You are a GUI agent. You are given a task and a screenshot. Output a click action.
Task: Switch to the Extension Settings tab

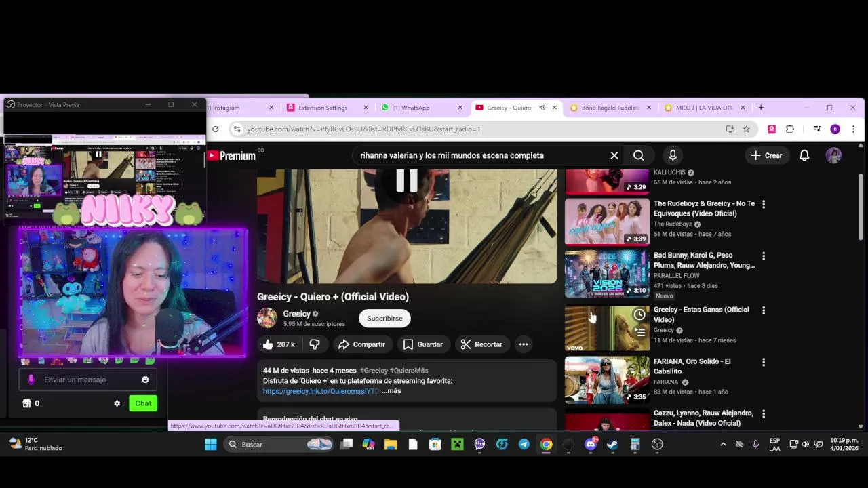[323, 108]
